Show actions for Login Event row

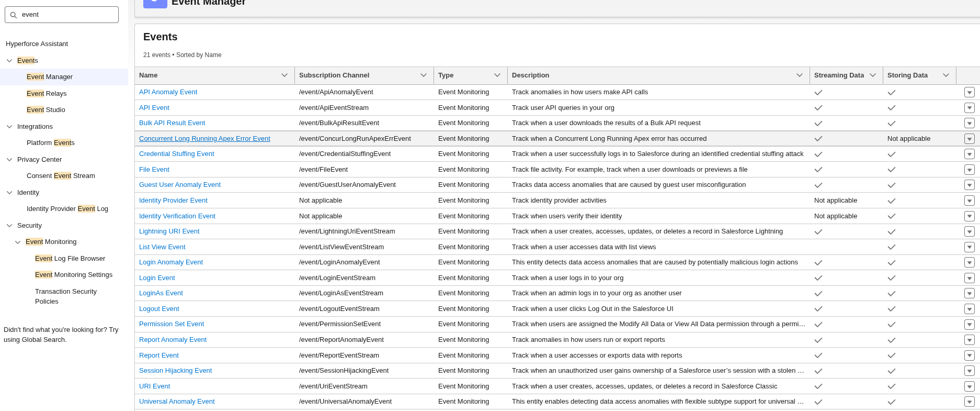(x=969, y=278)
